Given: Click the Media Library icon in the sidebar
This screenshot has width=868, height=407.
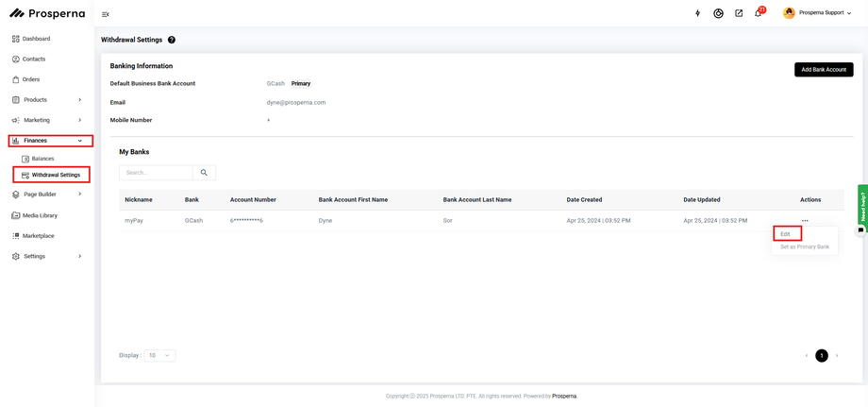Looking at the screenshot, I should pyautogui.click(x=15, y=215).
